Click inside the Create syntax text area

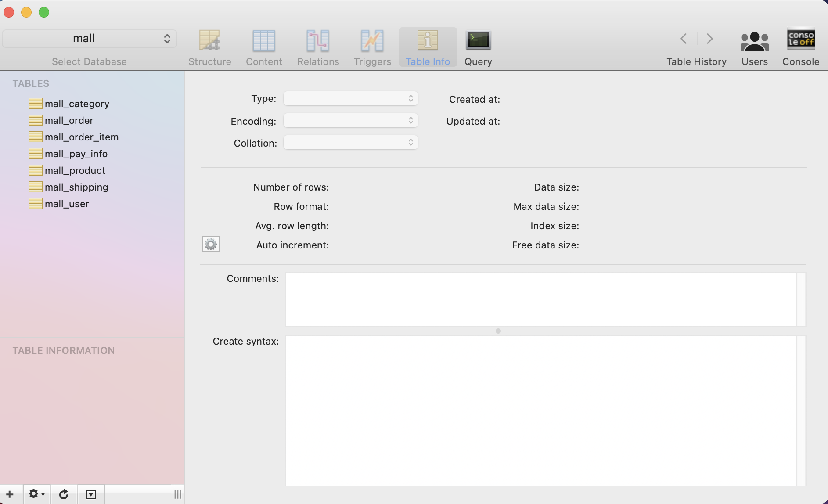[541, 410]
